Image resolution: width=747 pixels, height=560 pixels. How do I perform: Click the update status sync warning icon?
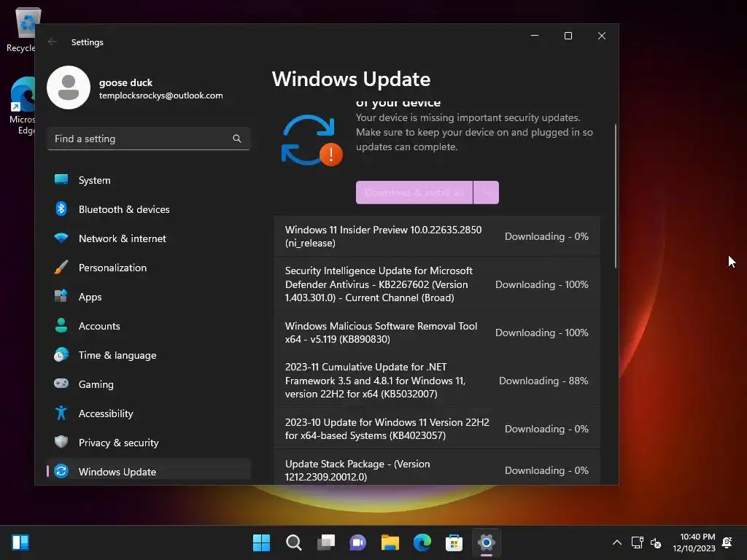(311, 140)
